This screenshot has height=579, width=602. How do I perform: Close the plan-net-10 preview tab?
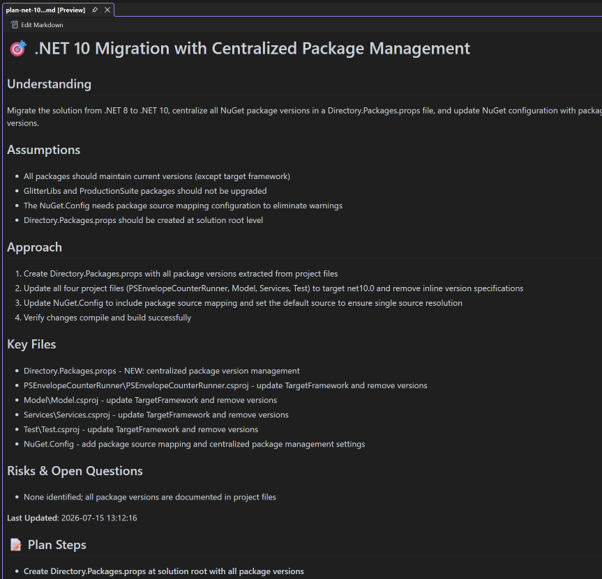point(108,10)
